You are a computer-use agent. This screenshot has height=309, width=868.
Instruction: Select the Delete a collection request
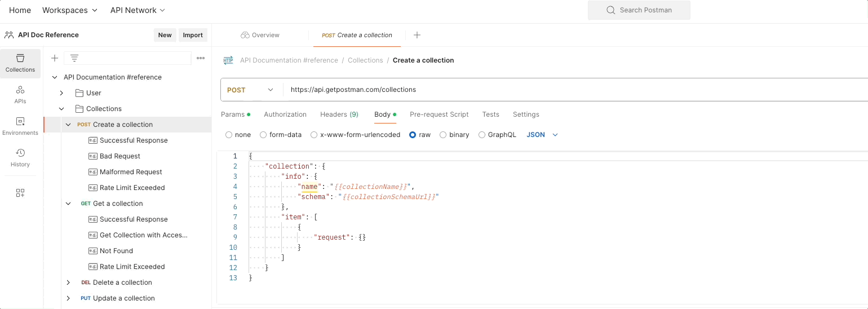click(122, 282)
